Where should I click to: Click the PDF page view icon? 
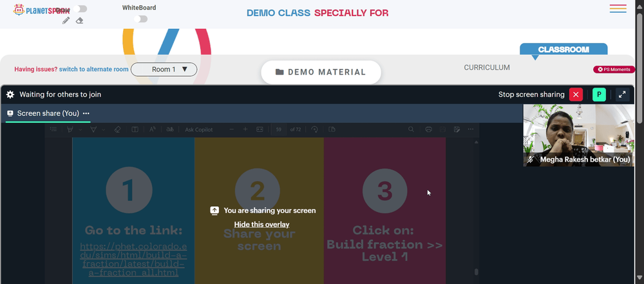332,129
